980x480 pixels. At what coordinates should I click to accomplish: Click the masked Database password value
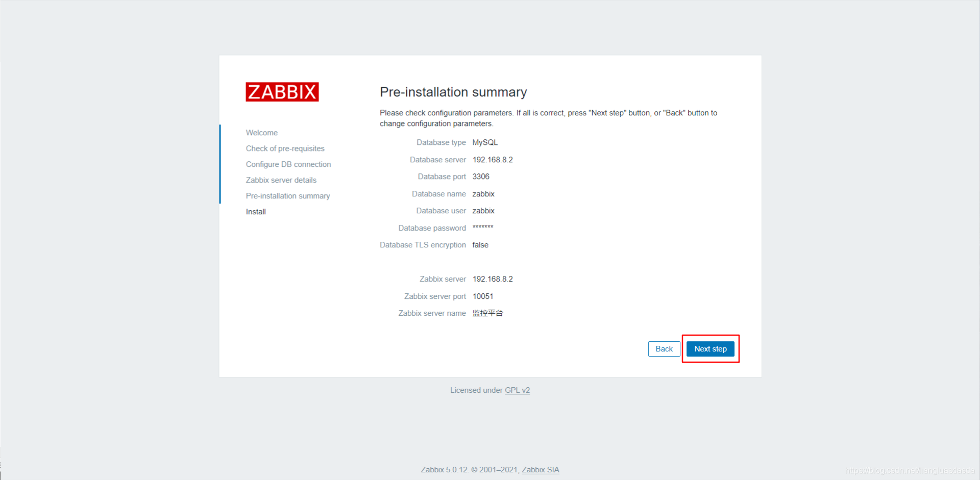tap(483, 228)
